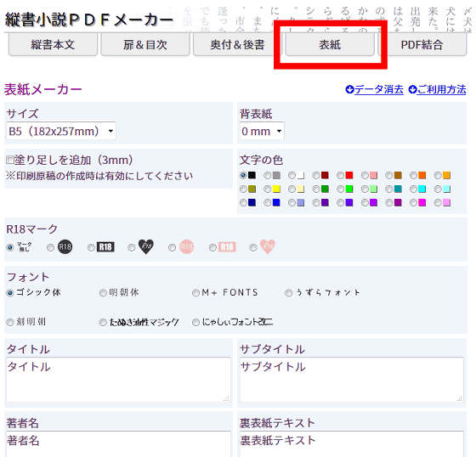476x457 pixels.
Task: Pick the pink rectangle R18 mark
Action: click(212, 247)
